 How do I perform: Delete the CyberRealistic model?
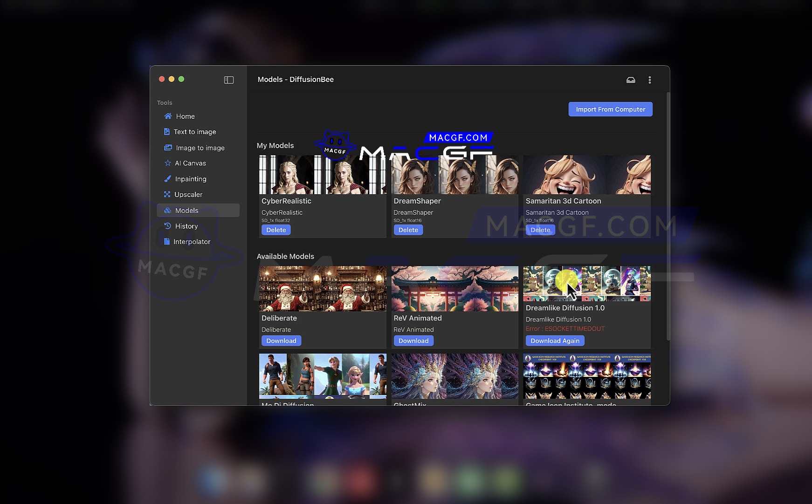(276, 230)
